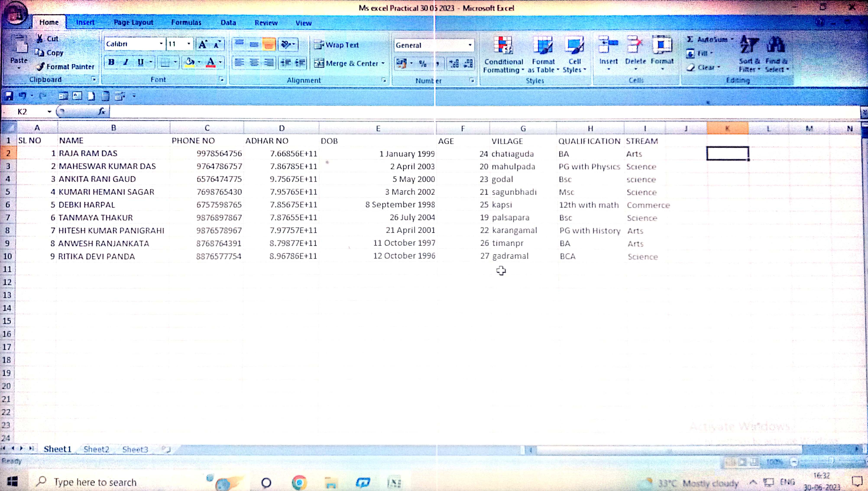Switch to the Formulas ribbon tab

pos(186,23)
